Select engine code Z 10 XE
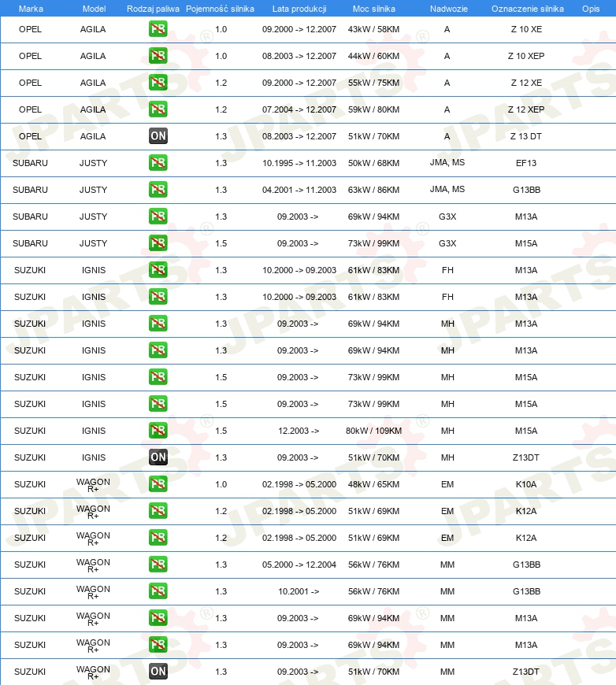 (x=526, y=29)
